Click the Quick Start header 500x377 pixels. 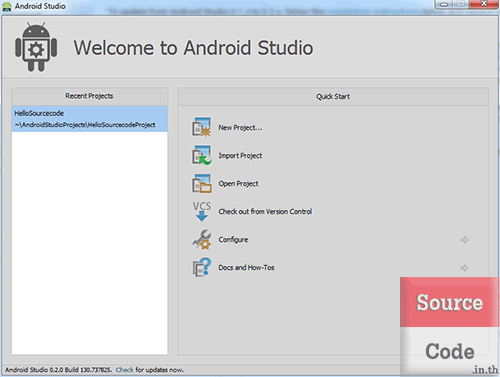click(x=333, y=97)
